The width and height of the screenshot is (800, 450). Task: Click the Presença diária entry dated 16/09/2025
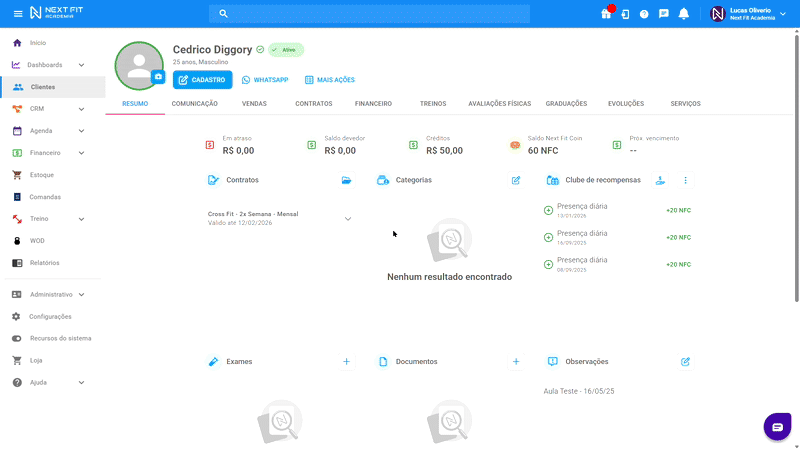[617, 237]
